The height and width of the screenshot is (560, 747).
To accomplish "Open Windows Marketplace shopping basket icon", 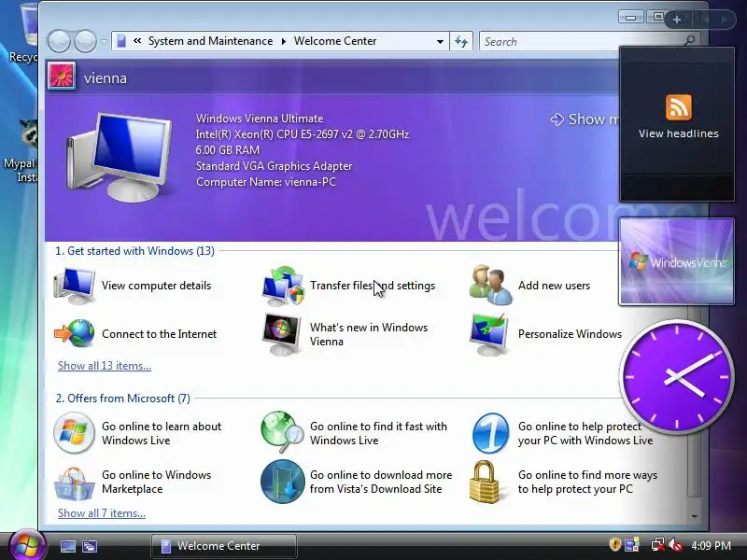I will 74,483.
